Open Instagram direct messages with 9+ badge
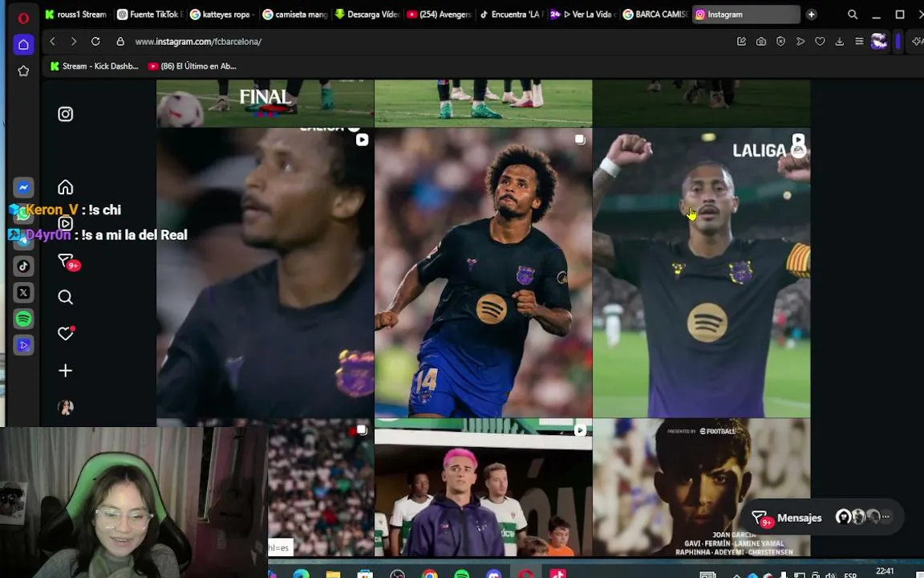 67,261
